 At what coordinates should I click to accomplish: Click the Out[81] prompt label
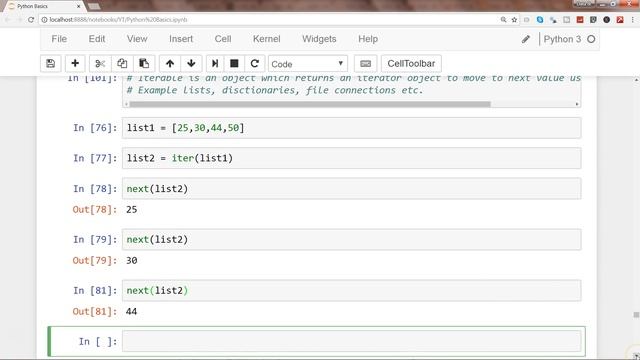[95, 311]
